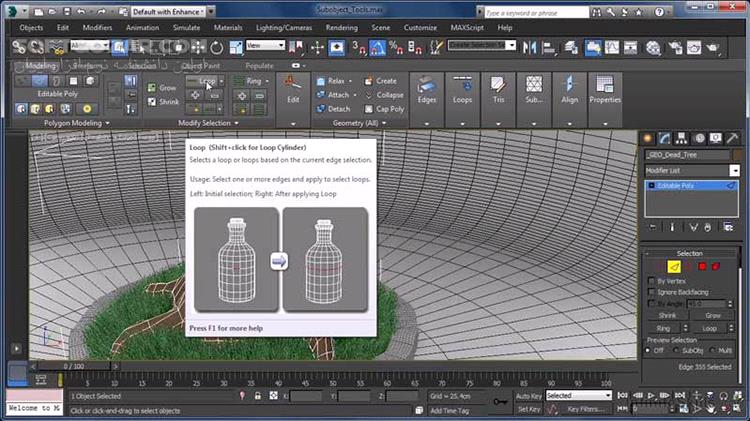Click the object color swatch beside name

(x=738, y=155)
